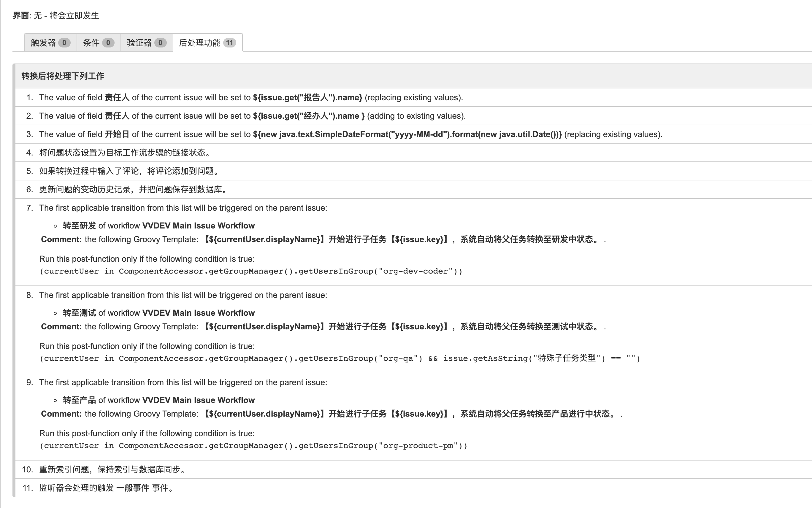
Task: Open the 条件 tab
Action: pos(91,43)
